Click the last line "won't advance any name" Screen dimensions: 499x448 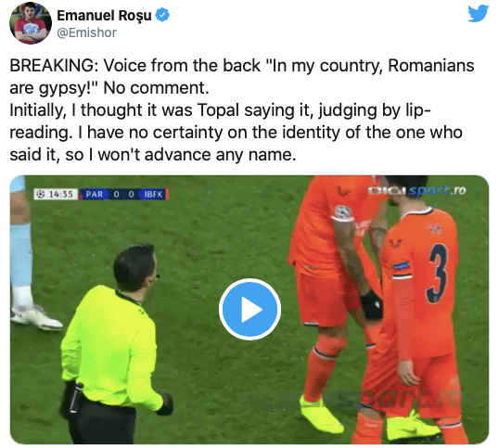coord(153,155)
